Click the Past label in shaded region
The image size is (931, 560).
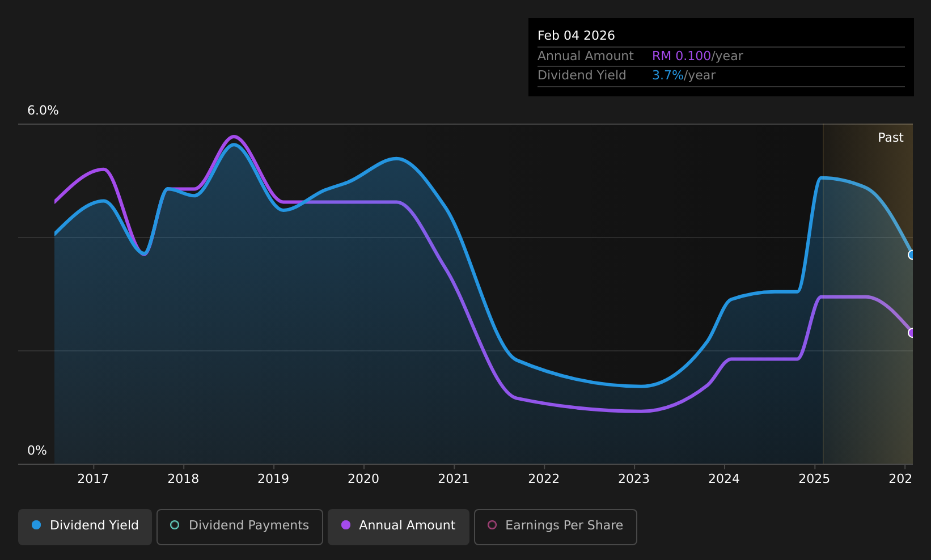pos(890,138)
